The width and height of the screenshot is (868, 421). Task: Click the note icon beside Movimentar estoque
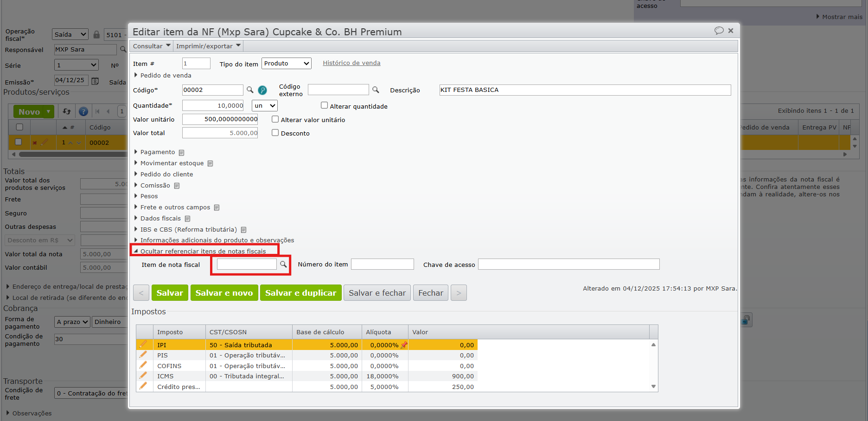(x=211, y=163)
